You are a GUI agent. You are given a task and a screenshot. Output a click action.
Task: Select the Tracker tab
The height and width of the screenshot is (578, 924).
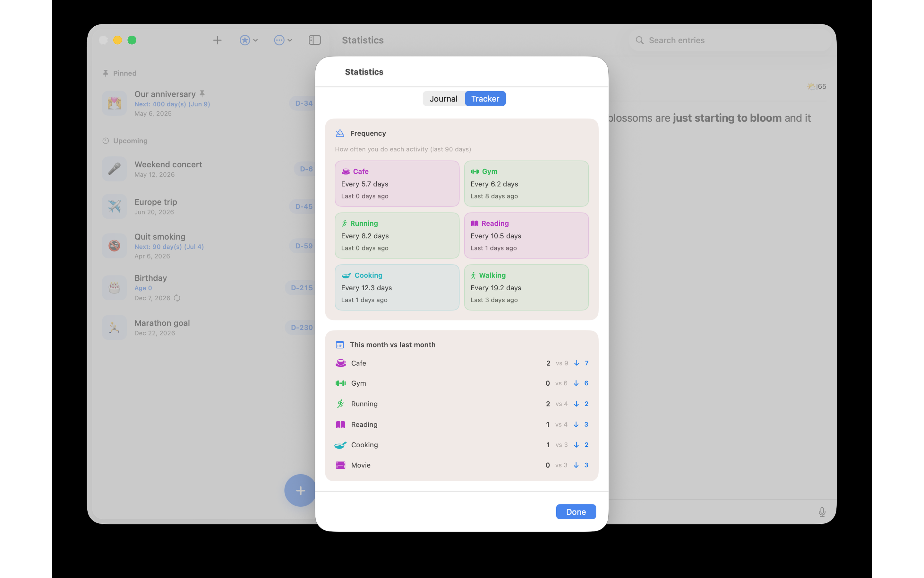point(485,99)
